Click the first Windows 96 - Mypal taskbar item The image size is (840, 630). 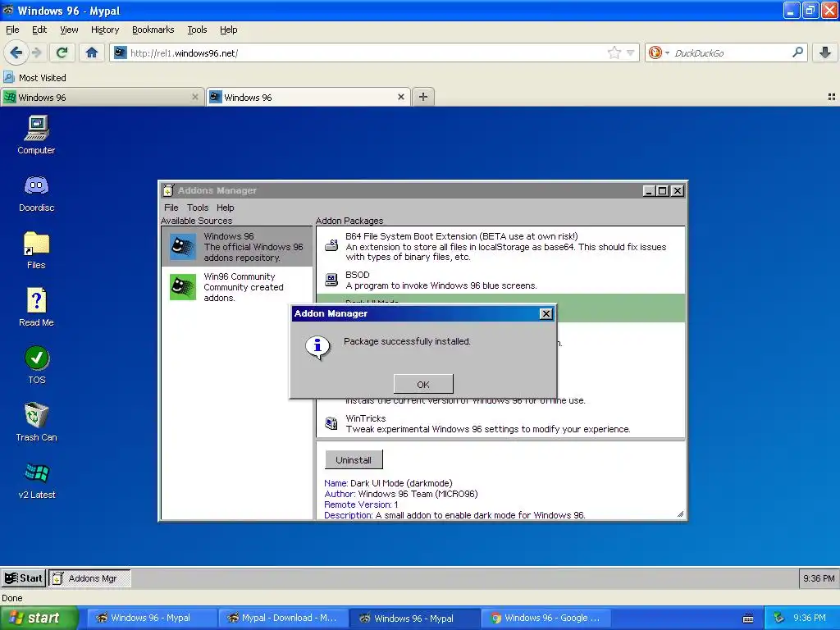(152, 618)
